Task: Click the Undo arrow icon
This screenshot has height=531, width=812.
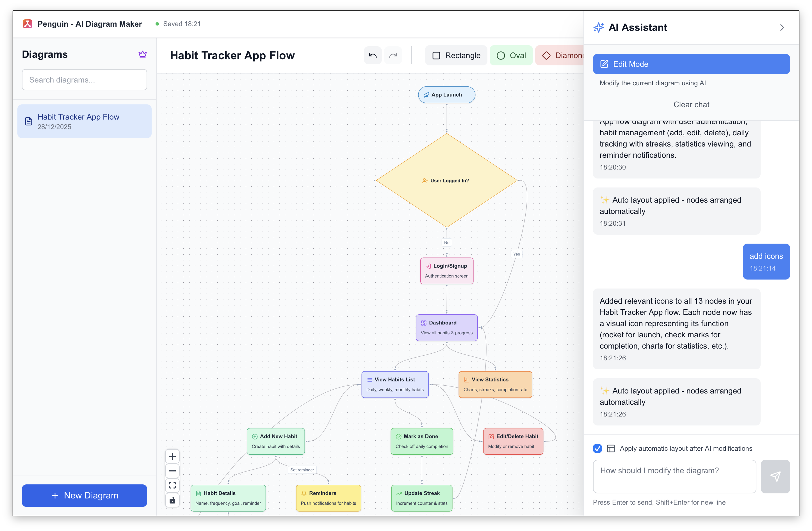Action: (373, 55)
